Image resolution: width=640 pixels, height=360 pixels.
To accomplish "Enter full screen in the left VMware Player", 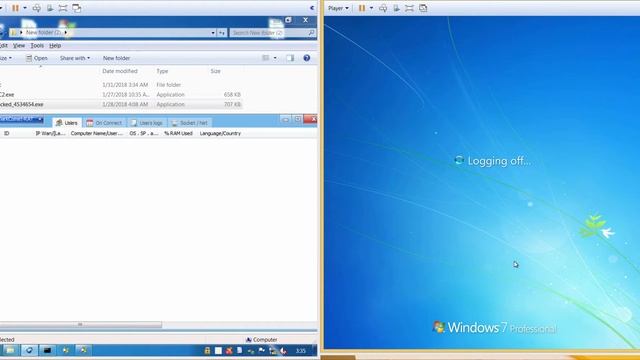I will (63, 8).
